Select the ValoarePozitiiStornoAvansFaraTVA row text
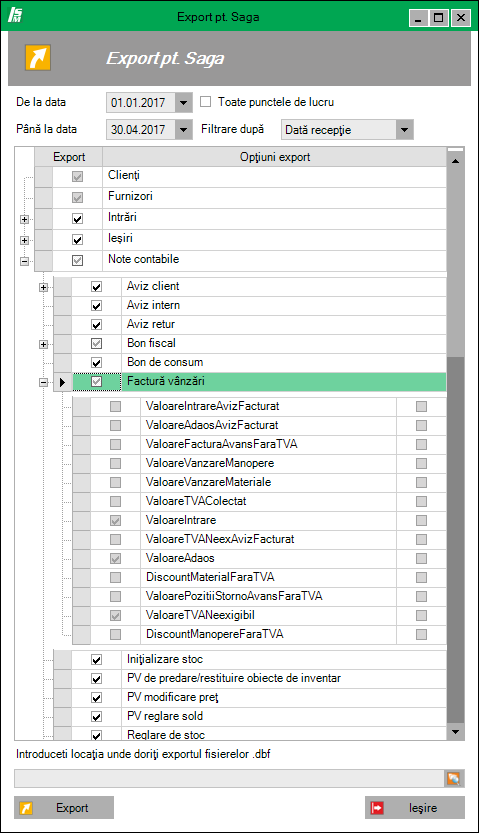The image size is (479, 833). click(234, 596)
